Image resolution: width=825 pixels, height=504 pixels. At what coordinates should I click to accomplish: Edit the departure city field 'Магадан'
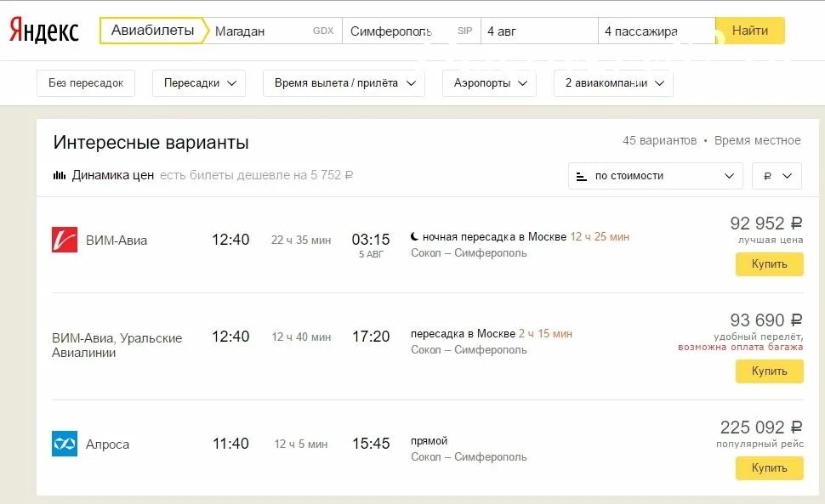[x=274, y=31]
